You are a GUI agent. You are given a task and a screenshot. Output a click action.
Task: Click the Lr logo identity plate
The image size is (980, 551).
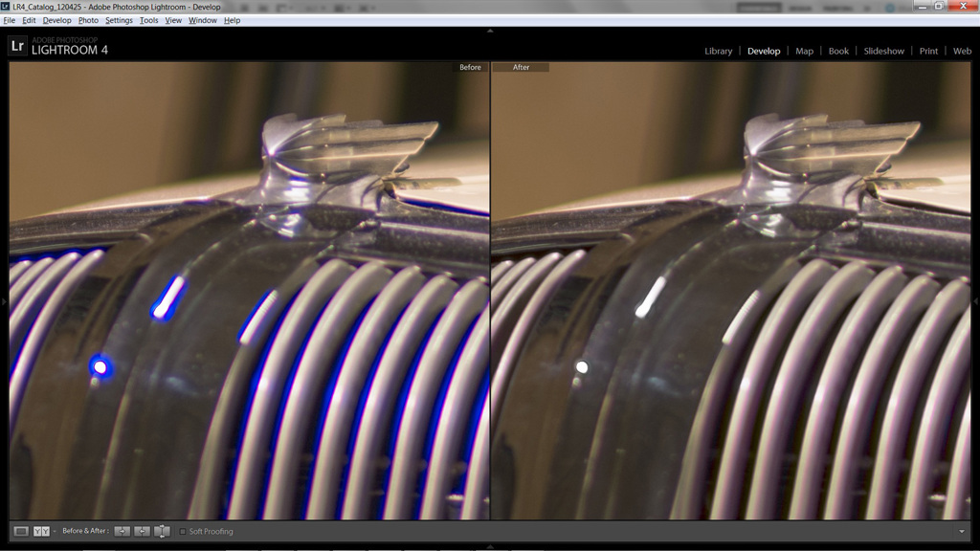16,45
